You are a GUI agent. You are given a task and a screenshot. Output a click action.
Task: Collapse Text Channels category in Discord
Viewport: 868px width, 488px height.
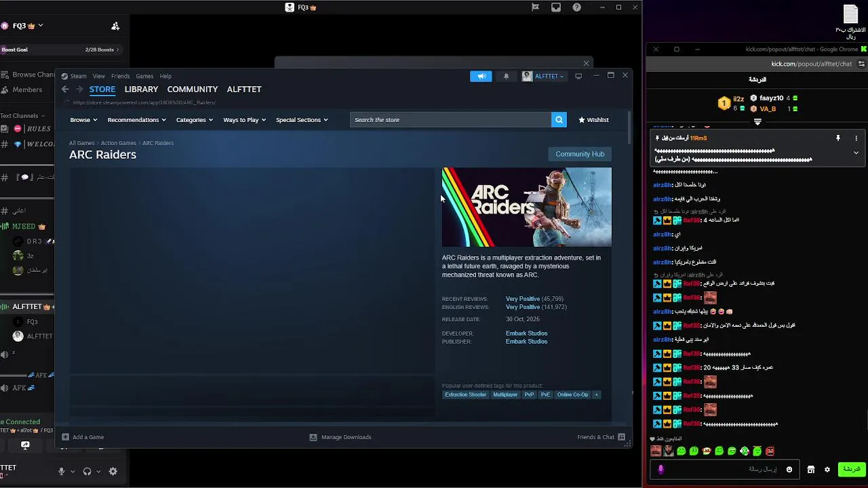click(22, 116)
